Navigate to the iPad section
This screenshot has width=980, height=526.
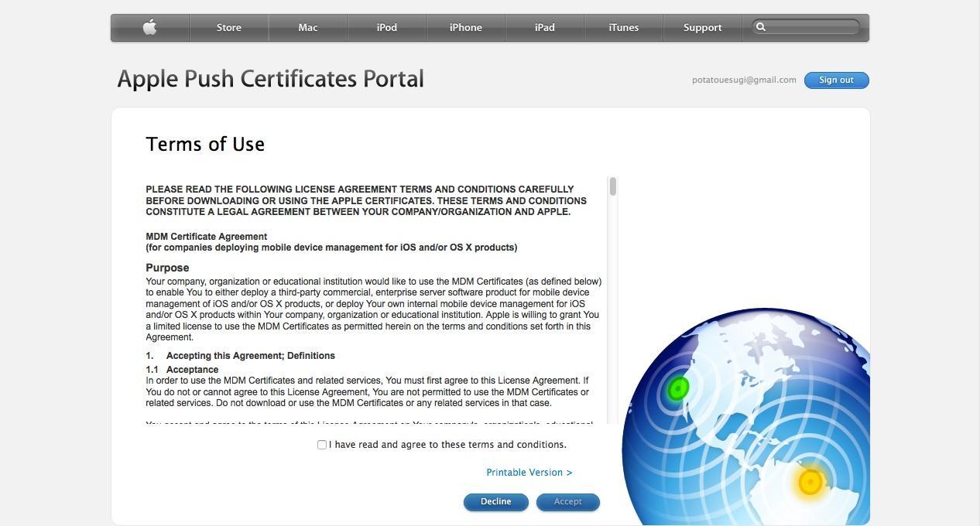click(545, 28)
